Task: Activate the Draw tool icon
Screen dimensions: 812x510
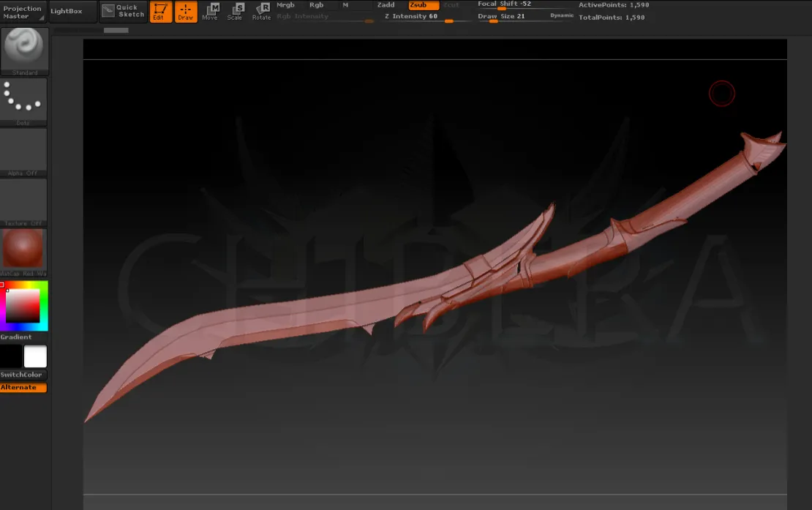Action: 186,12
